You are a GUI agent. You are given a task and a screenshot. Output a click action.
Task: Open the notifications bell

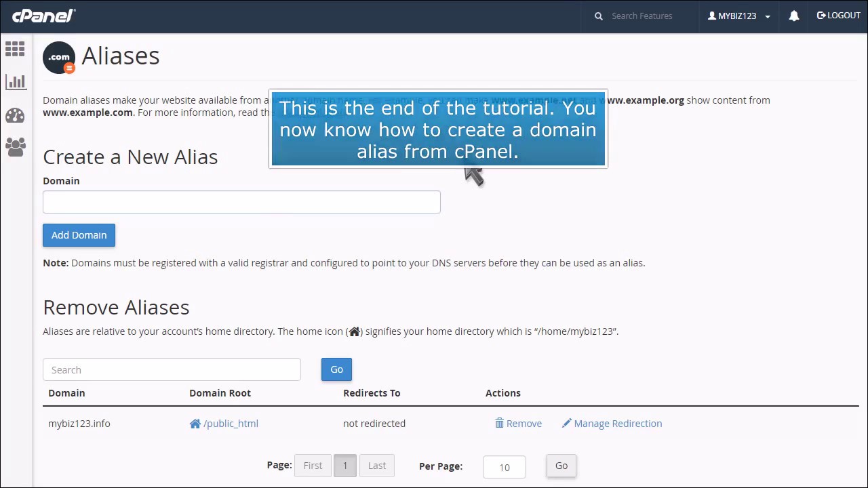point(794,16)
